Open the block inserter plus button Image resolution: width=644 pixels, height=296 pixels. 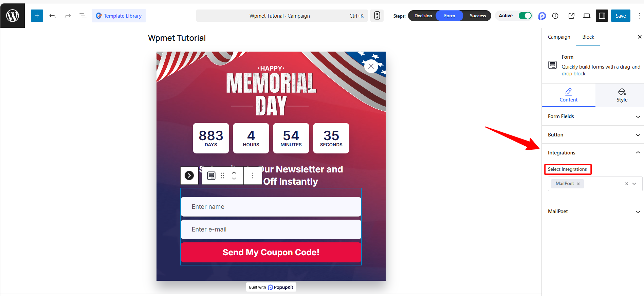pos(37,16)
